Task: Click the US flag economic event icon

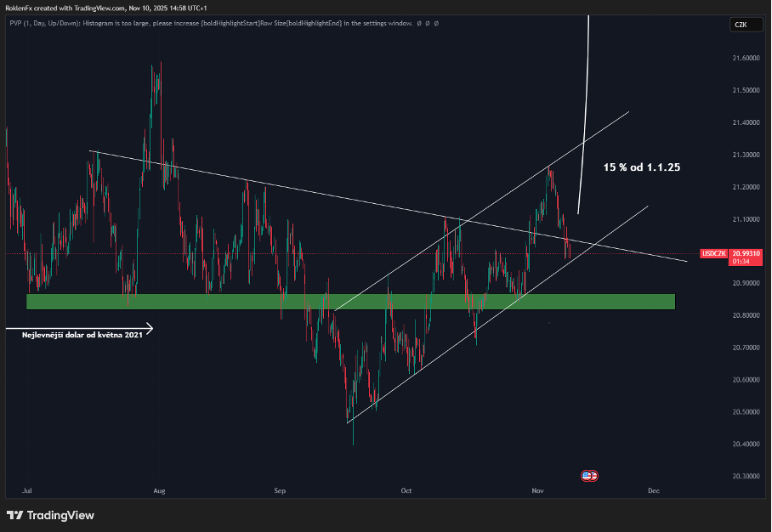Action: tap(589, 476)
